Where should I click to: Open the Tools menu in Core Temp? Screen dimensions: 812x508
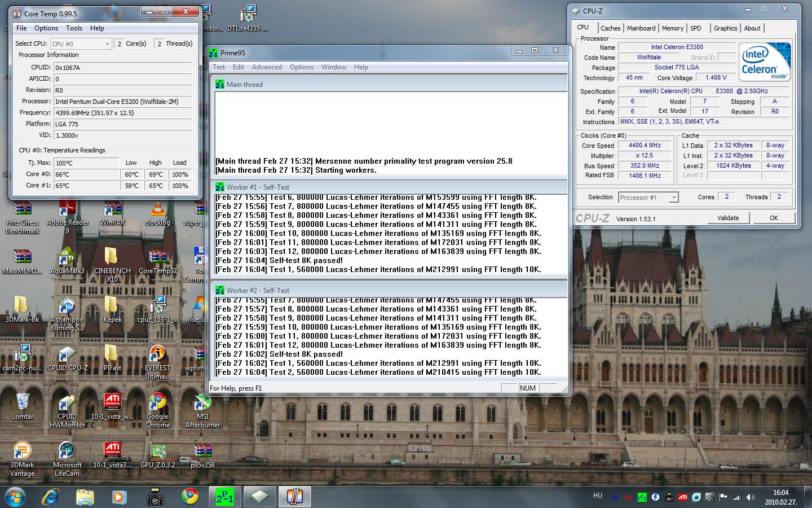coord(74,28)
